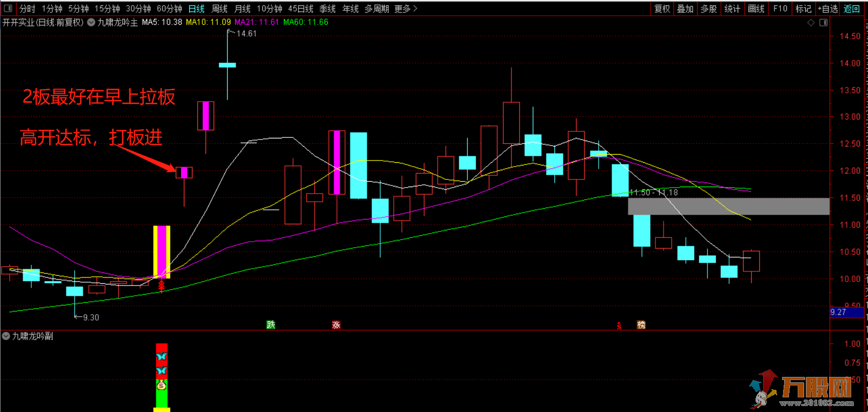Click the diamond marker icon above the chart
The width and height of the screenshot is (868, 412).
point(811,22)
